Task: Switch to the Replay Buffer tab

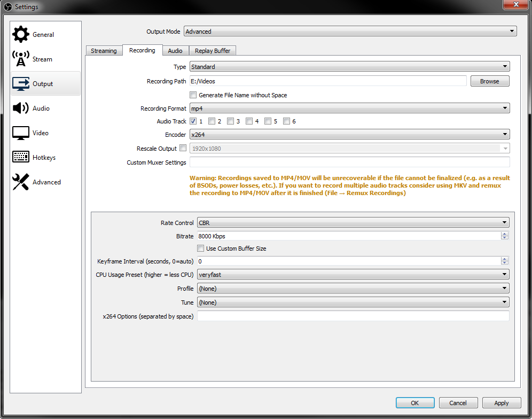Action: pyautogui.click(x=213, y=51)
